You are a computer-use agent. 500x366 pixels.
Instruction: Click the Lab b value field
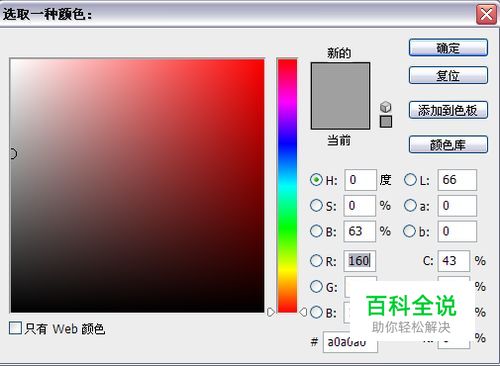pyautogui.click(x=457, y=231)
